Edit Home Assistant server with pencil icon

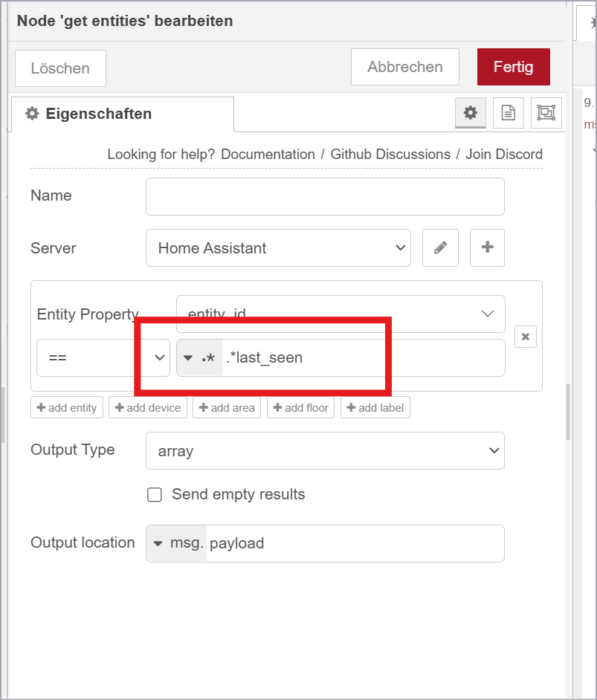click(x=440, y=247)
